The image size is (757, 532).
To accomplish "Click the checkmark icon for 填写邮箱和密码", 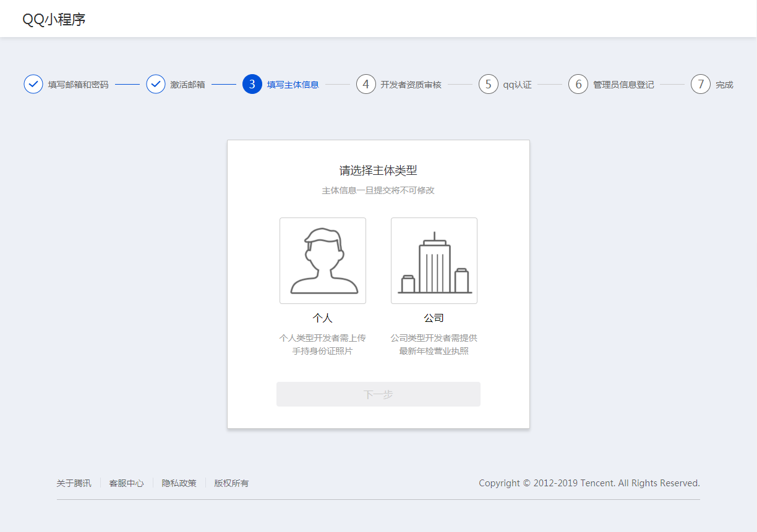I will click(x=33, y=84).
